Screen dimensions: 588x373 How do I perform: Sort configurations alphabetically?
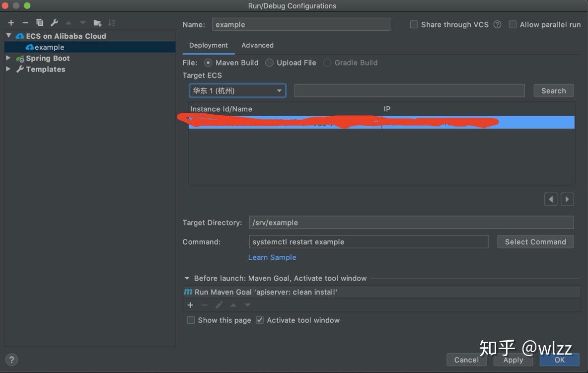tap(111, 23)
